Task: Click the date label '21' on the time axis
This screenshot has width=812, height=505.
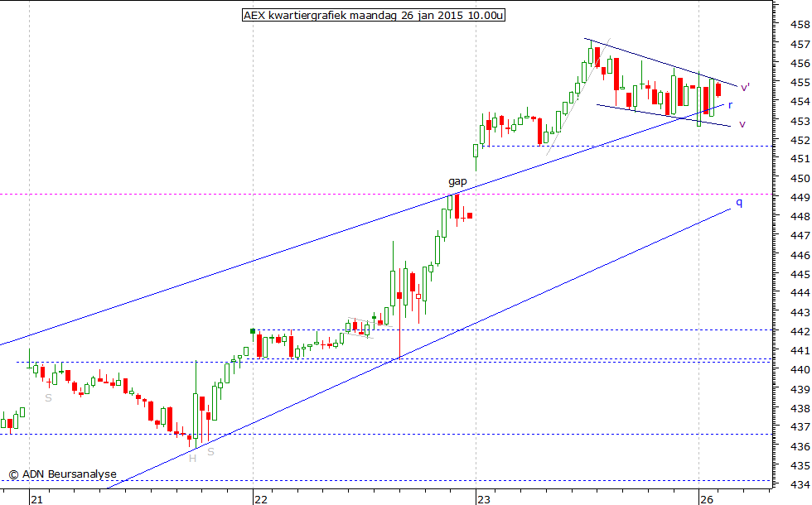Action: [x=36, y=499]
